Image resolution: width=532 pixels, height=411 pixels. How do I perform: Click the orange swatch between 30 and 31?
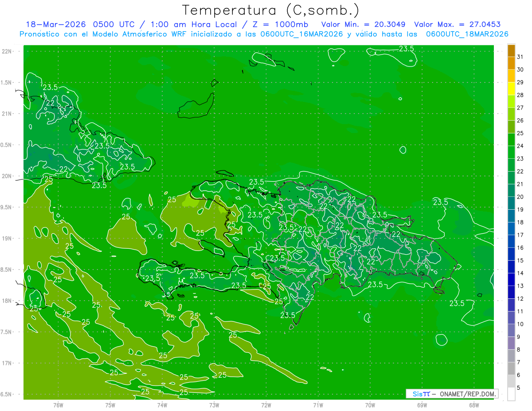click(x=511, y=63)
